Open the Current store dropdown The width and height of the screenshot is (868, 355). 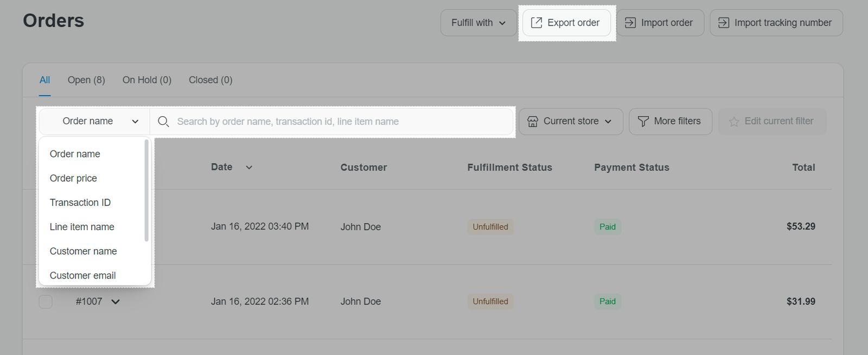(571, 122)
